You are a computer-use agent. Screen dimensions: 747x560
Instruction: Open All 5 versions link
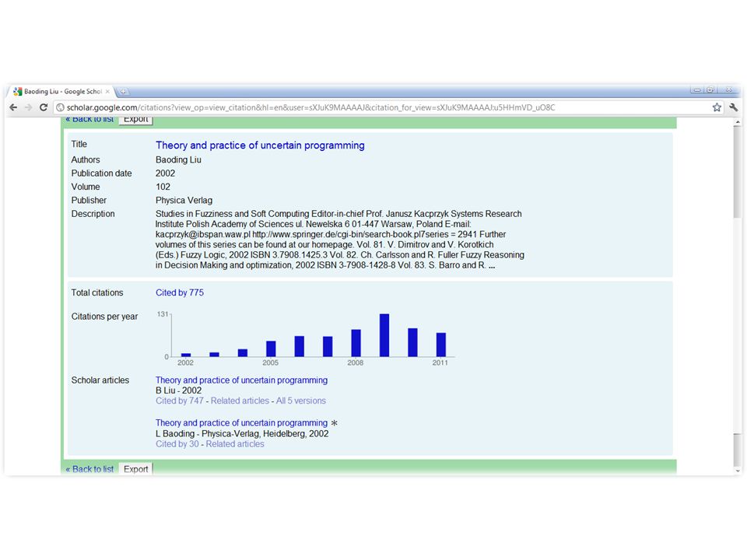point(301,401)
